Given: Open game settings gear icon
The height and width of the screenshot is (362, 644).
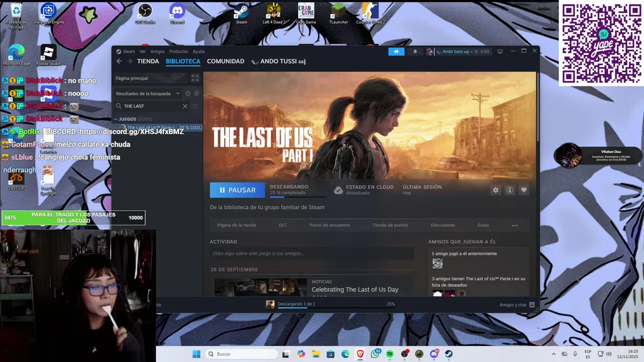Looking at the screenshot, I should 496,190.
